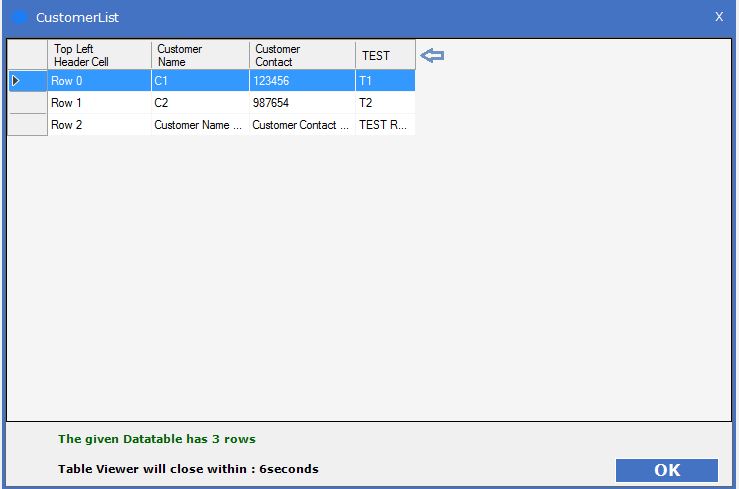Click the TEST column header
This screenshot has height=489, width=739.
(385, 55)
